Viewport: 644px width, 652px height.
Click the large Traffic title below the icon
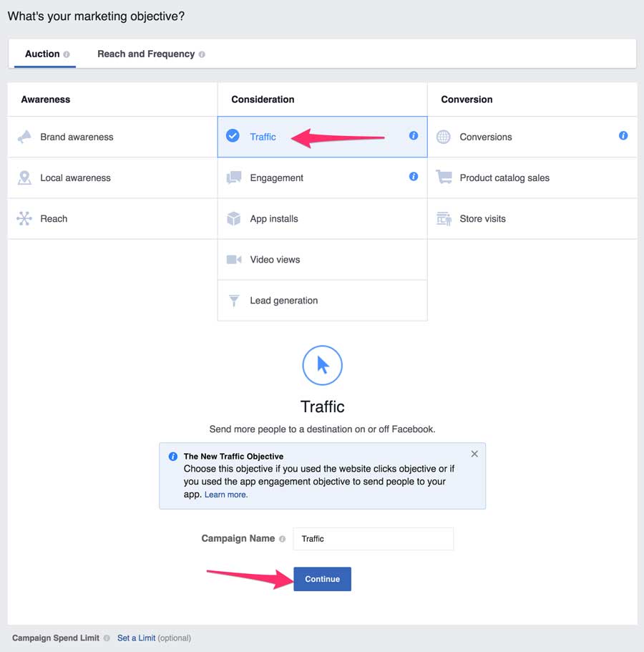[323, 407]
